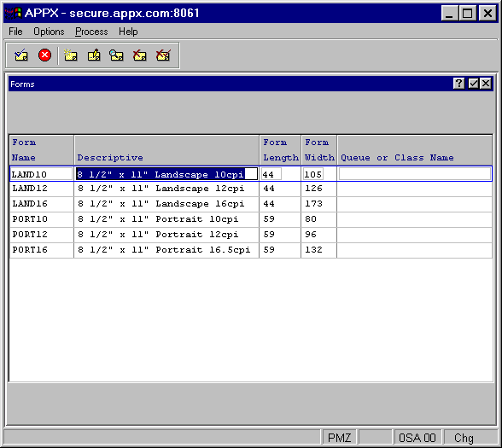Click the LAND10 form name field

[x=42, y=174]
